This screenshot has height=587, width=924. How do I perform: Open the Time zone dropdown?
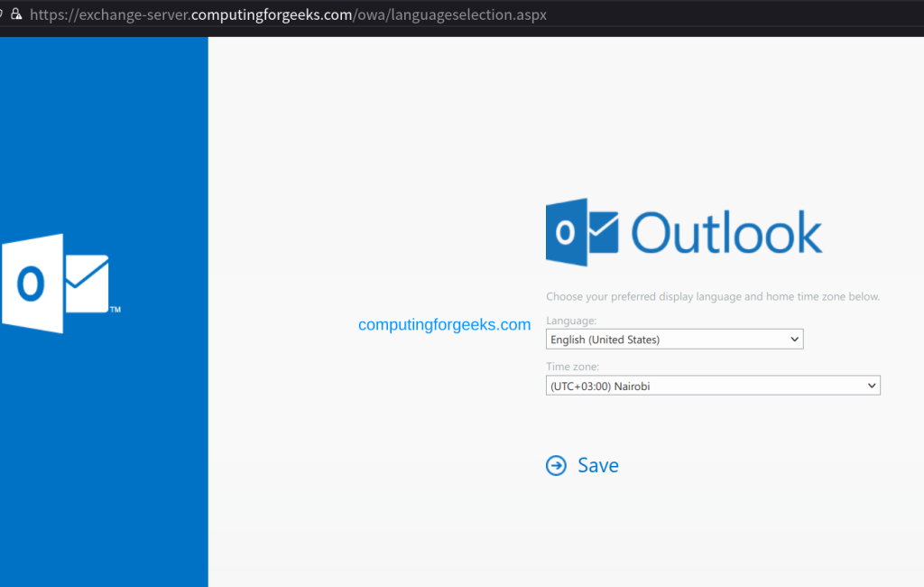(713, 385)
